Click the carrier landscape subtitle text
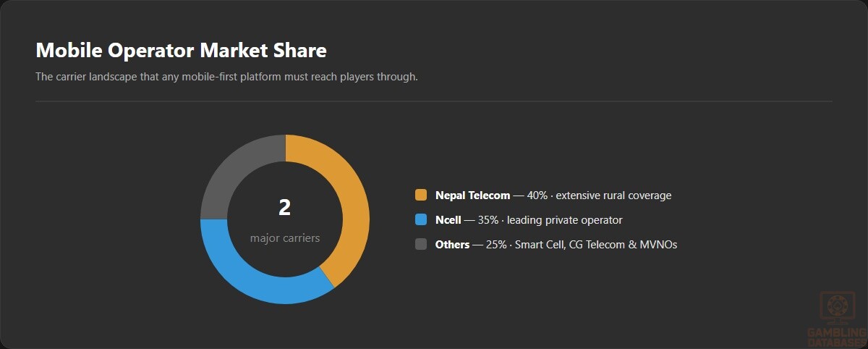Screen dimensions: 868x349 pos(226,77)
